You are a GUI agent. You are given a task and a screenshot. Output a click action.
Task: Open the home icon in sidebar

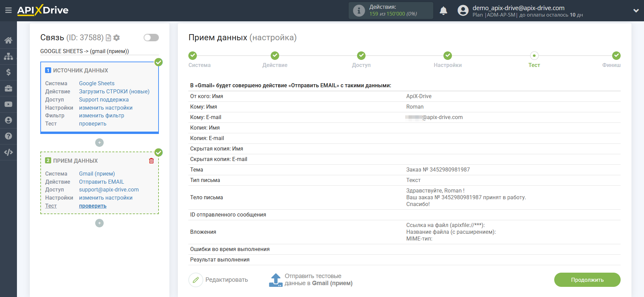[x=8, y=40]
